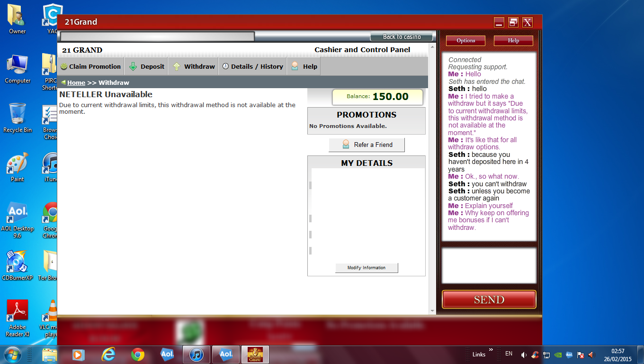The width and height of the screenshot is (644, 364).
Task: Click the scroll-down arrow of cashier panel
Action: click(432, 311)
